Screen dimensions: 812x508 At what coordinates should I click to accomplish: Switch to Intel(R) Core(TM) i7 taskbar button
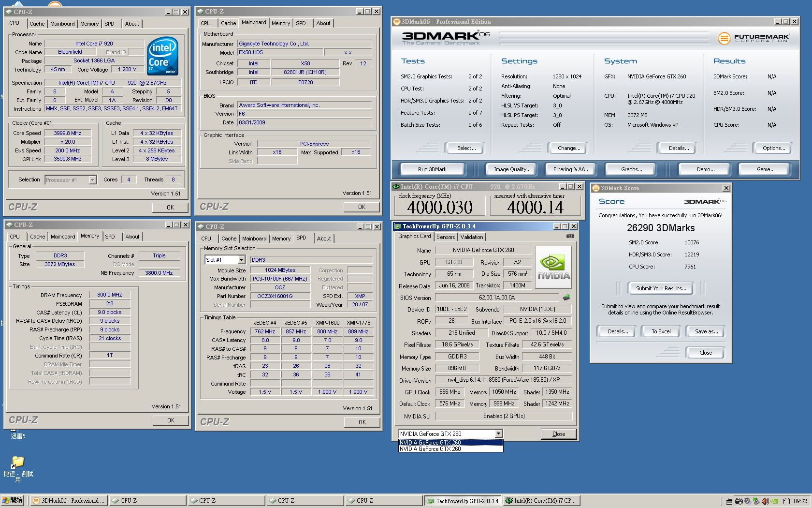(x=542, y=501)
